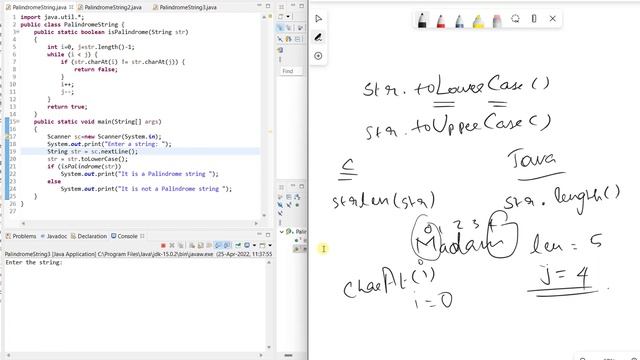
Task: Minimize the Console panel
Action: 259,235
